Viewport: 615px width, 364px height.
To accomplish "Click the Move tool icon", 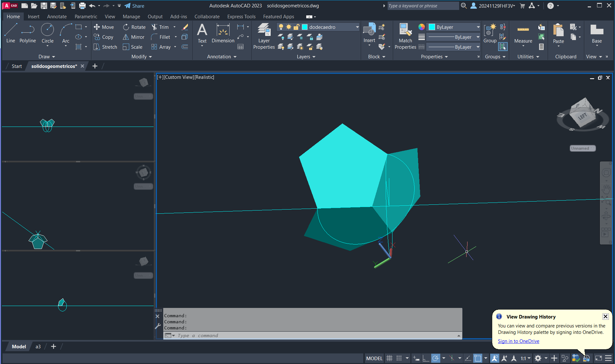I will (x=97, y=27).
